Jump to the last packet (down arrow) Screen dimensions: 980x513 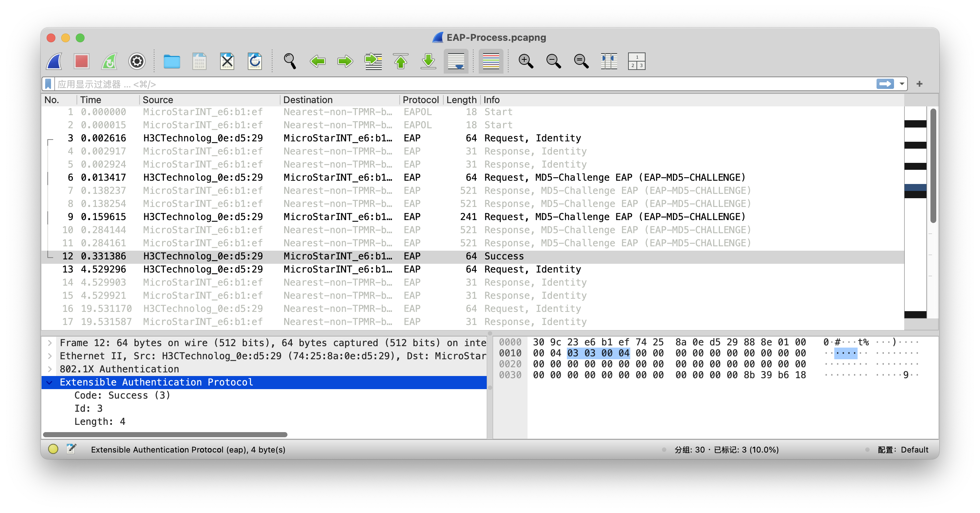428,61
